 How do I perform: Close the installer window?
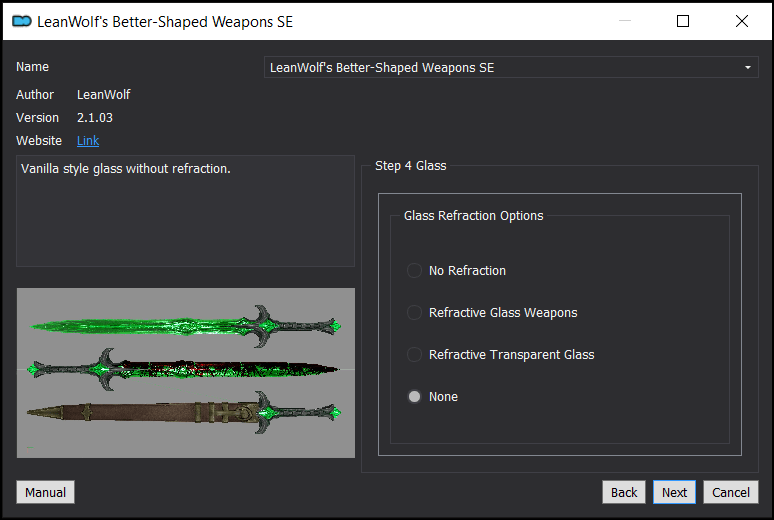click(741, 21)
